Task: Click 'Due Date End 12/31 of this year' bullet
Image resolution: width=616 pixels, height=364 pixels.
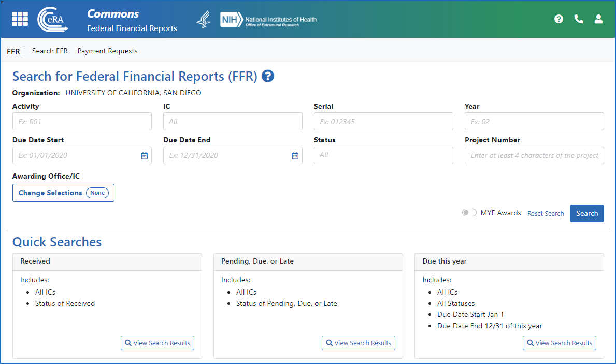Action: 490,326
